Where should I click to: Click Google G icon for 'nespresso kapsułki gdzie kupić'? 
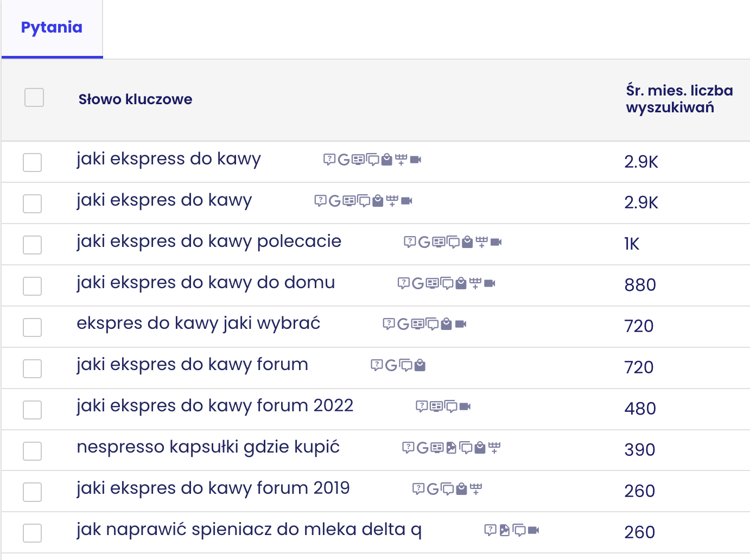click(423, 448)
